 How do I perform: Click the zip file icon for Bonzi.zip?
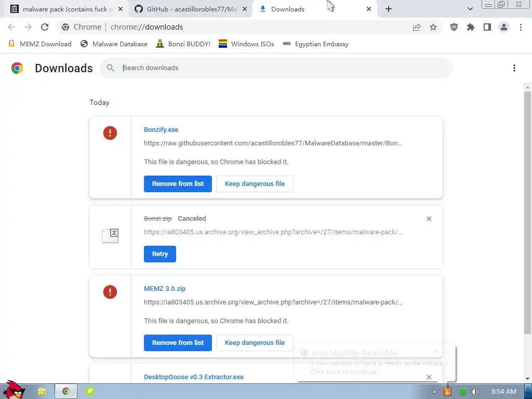pyautogui.click(x=110, y=235)
